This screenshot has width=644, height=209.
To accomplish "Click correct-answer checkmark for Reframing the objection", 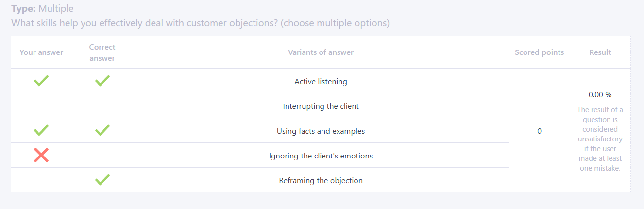I will (102, 180).
